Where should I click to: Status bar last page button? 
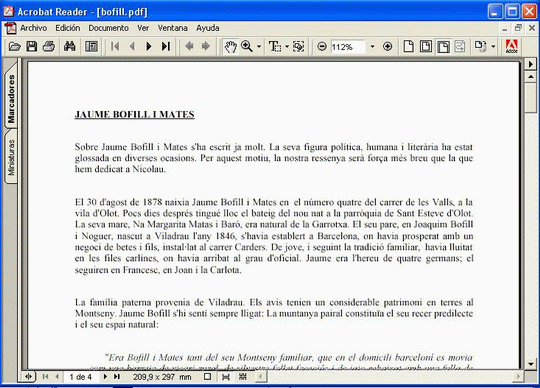(x=117, y=377)
